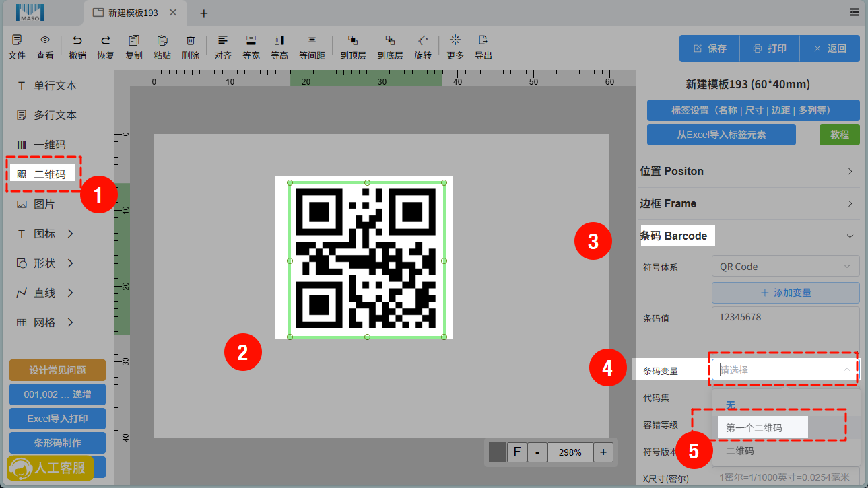868x488 pixels.
Task: Send element to bottom with 到底层
Action: pyautogui.click(x=390, y=47)
